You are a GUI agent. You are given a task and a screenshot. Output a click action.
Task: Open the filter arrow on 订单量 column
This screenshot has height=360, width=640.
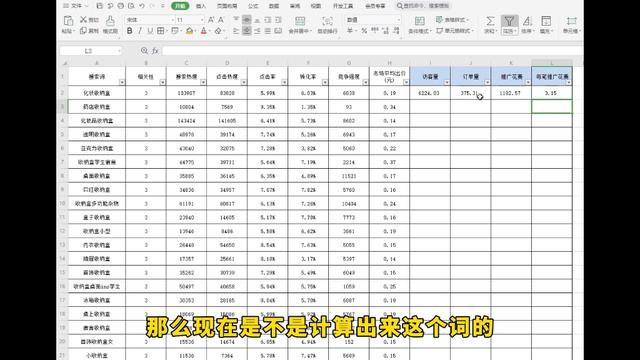tap(487, 82)
